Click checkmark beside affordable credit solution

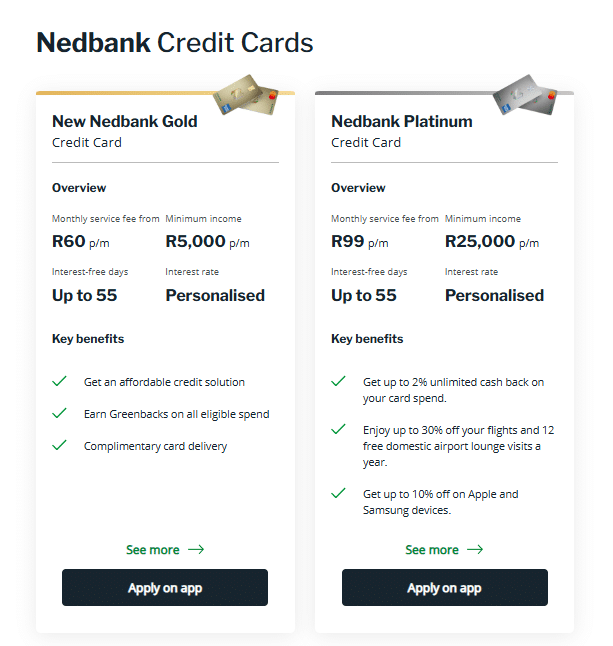click(x=60, y=381)
